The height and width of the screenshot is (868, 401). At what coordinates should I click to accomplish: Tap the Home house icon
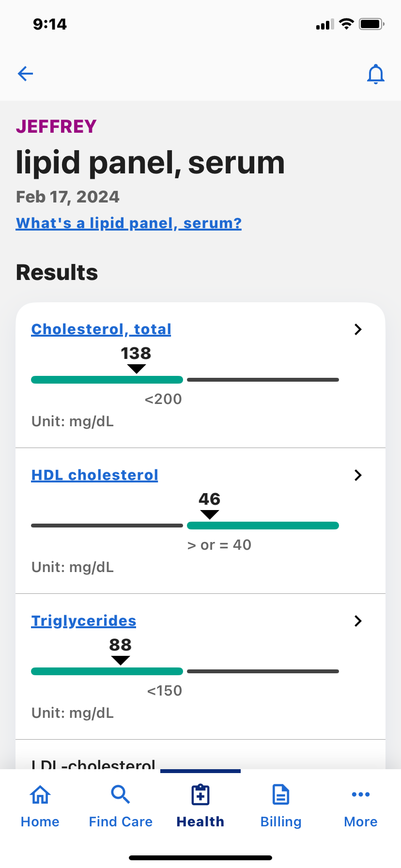[x=40, y=795]
